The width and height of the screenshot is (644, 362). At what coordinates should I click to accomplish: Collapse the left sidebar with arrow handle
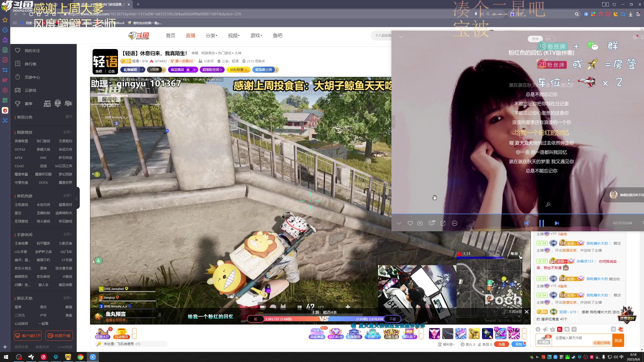pos(77,198)
